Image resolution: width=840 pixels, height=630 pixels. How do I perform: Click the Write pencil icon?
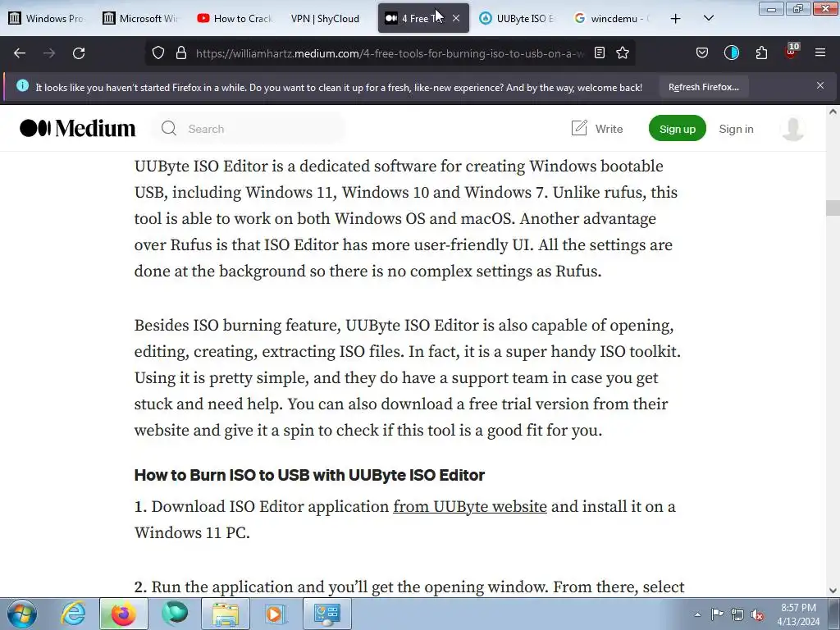pos(579,128)
